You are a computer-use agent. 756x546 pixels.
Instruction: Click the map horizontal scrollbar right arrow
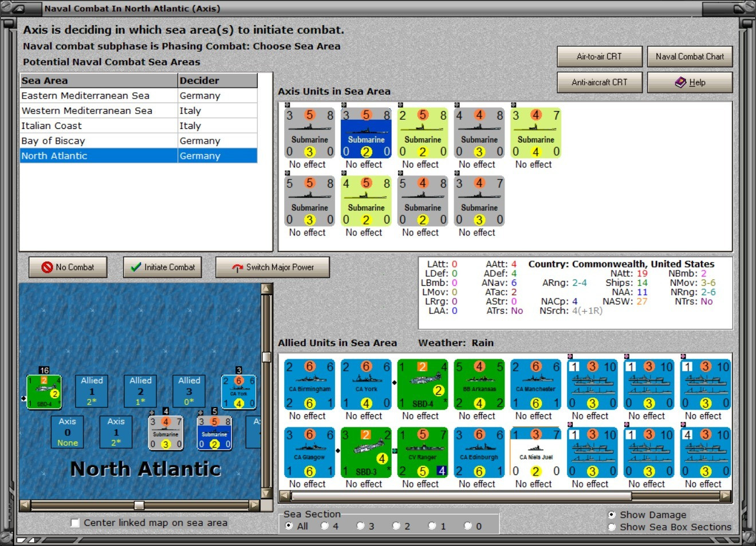(x=254, y=505)
